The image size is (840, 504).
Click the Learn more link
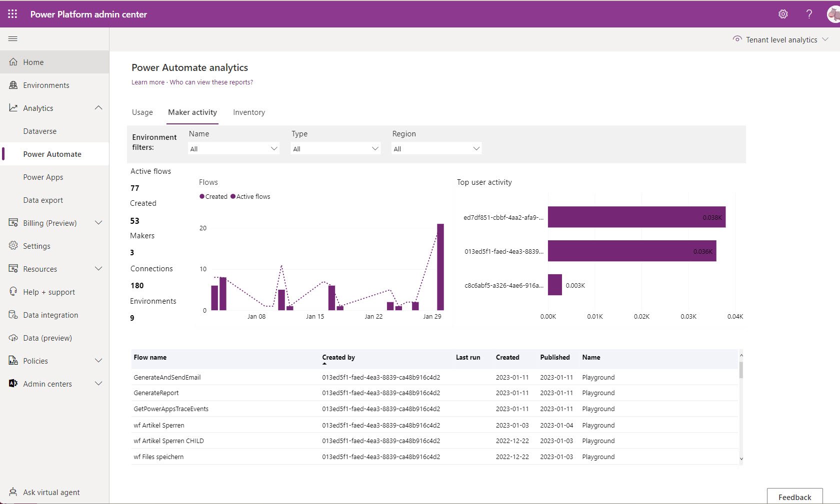tap(148, 82)
